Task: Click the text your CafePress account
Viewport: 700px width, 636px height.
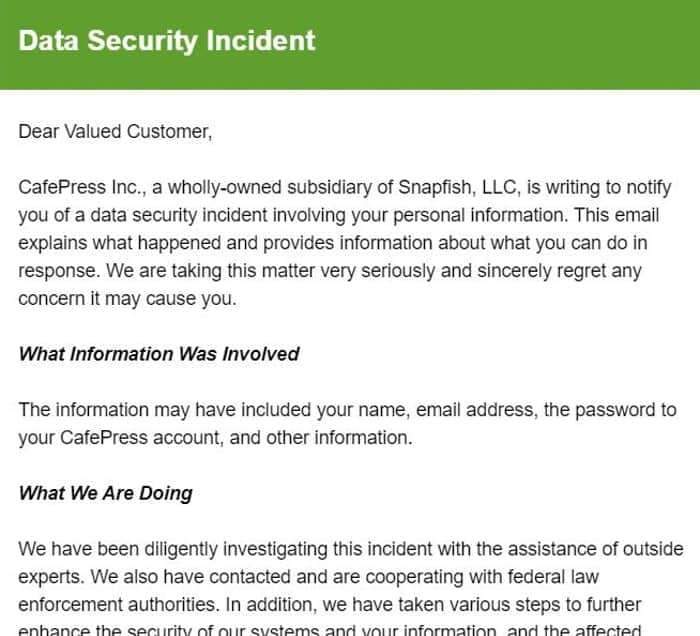Action: click(x=120, y=438)
